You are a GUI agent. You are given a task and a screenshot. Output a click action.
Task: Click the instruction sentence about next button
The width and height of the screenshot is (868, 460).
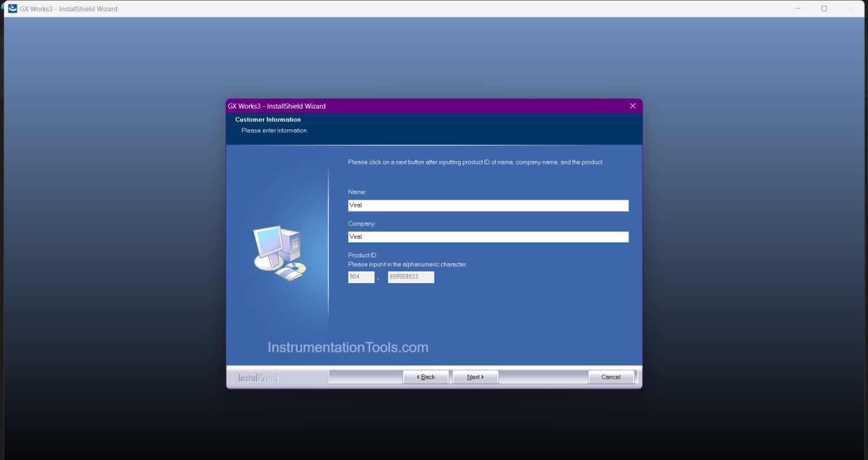click(x=476, y=162)
